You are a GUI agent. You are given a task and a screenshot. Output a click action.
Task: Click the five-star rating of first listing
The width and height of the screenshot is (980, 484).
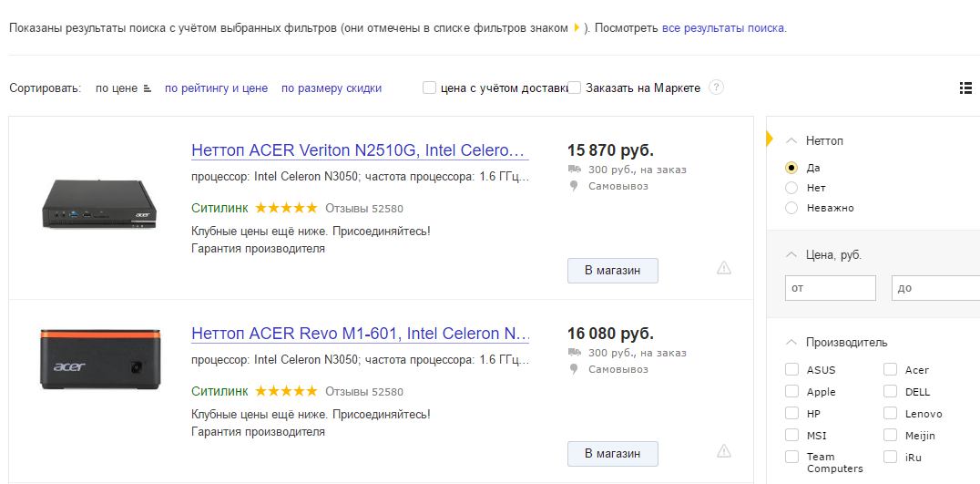[286, 208]
